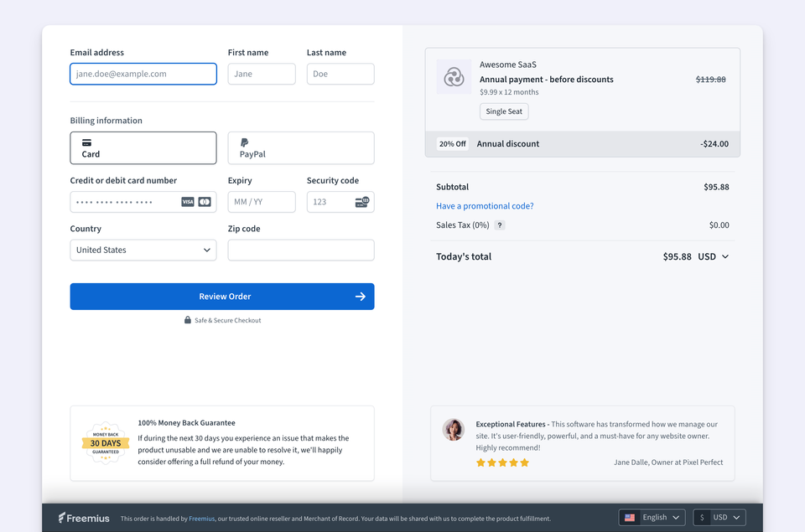Click the Freemius logo in footer
Image resolution: width=805 pixels, height=532 pixels.
point(84,518)
